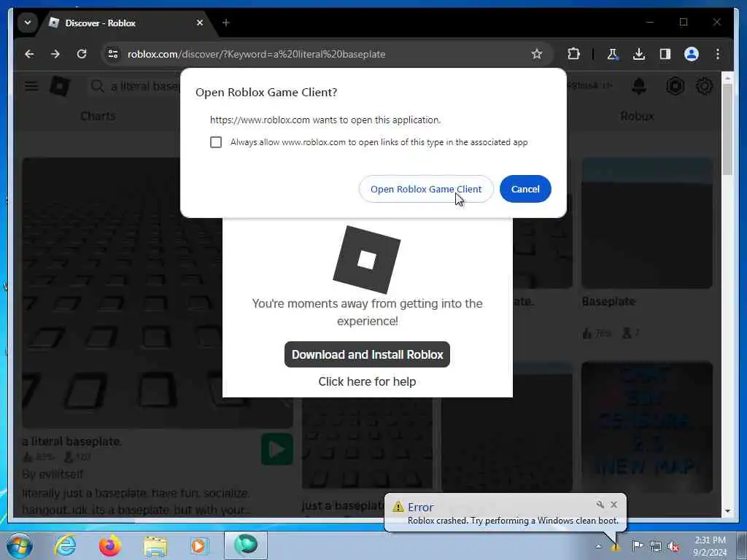Click page scrollbar up arrow
Screen dimensions: 747x560
click(x=727, y=77)
